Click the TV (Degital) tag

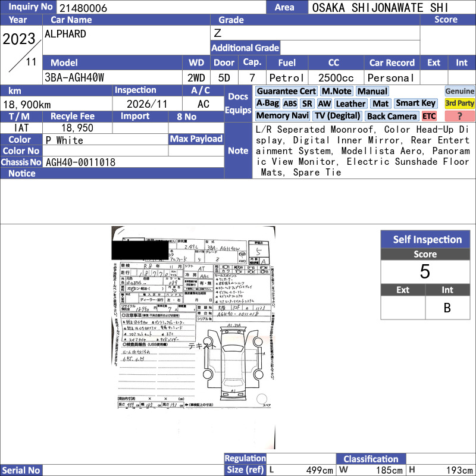tap(337, 116)
